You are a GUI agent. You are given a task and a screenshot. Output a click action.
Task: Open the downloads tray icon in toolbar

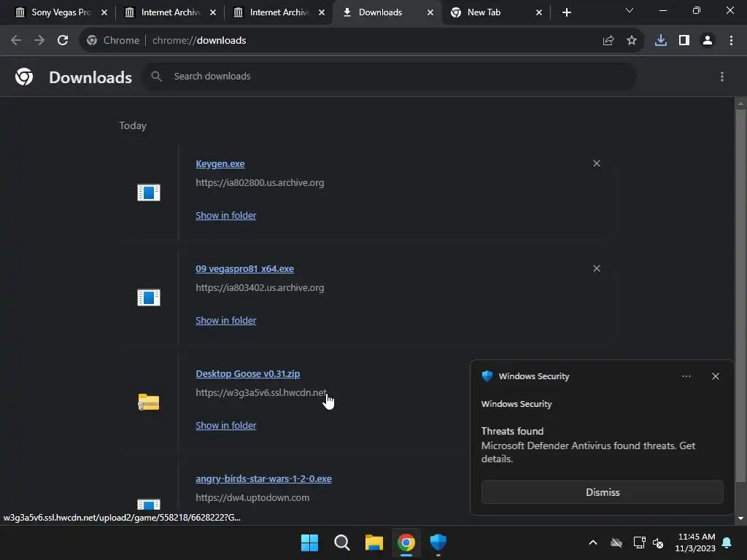[661, 41]
